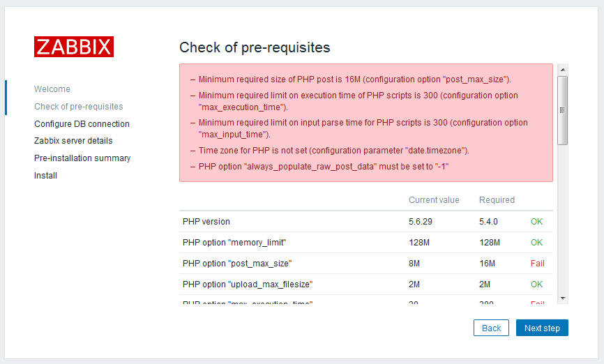
Task: Click the Current value column header
Action: coord(434,200)
